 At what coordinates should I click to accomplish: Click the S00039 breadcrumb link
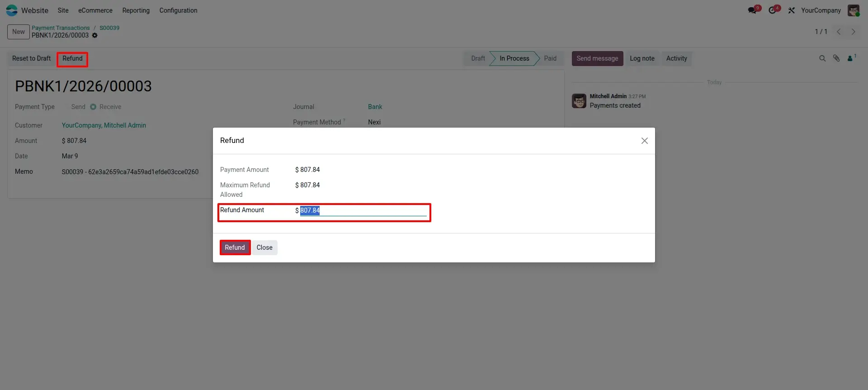tap(109, 28)
